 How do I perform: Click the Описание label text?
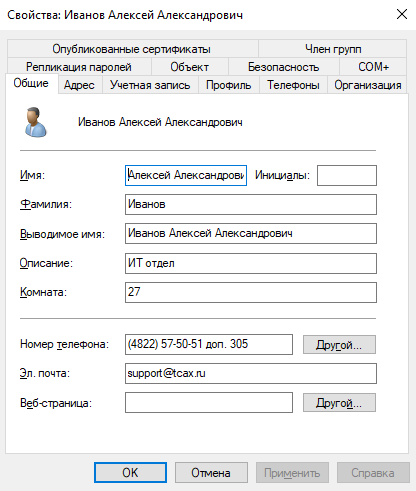(x=46, y=263)
